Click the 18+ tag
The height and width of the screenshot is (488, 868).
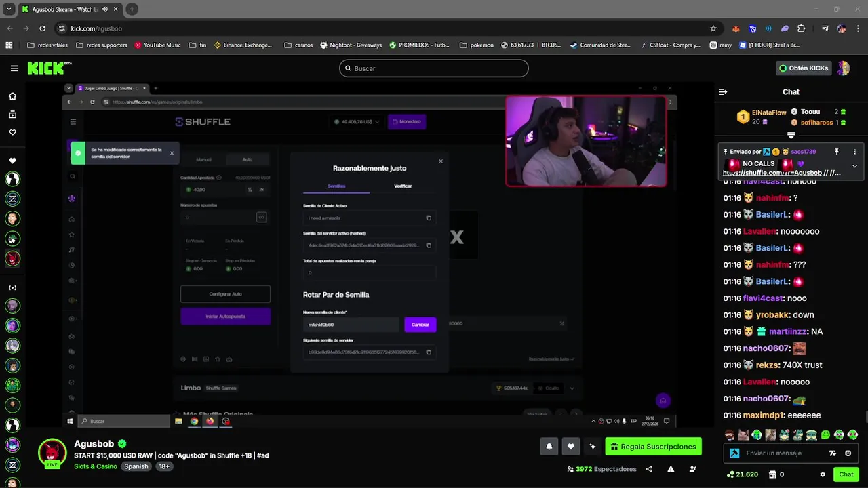[163, 466]
